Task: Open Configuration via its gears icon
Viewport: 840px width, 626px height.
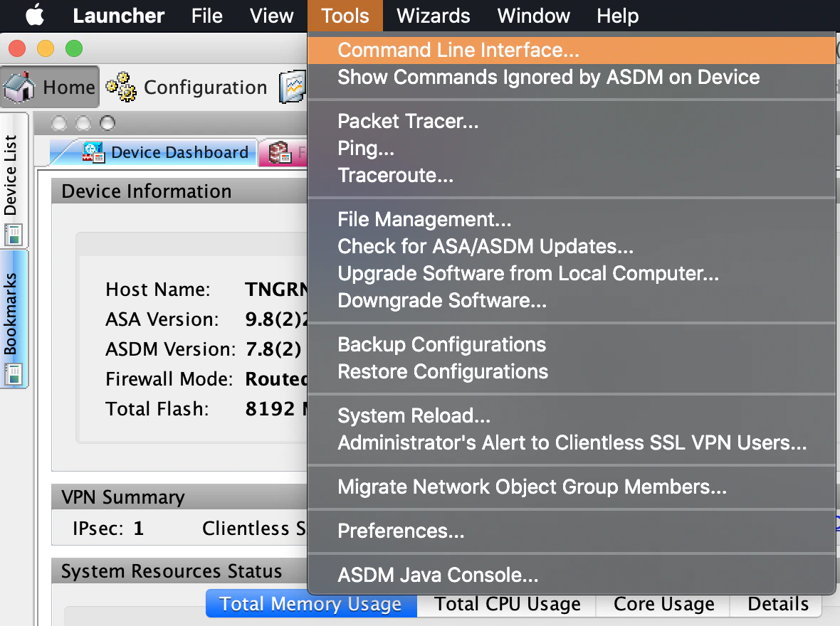Action: coord(121,87)
